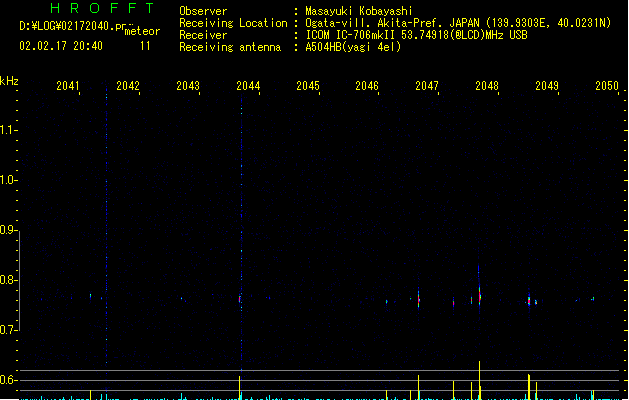Click the date and time 02.02.17 20:40
629x400 pixels.
pos(61,46)
